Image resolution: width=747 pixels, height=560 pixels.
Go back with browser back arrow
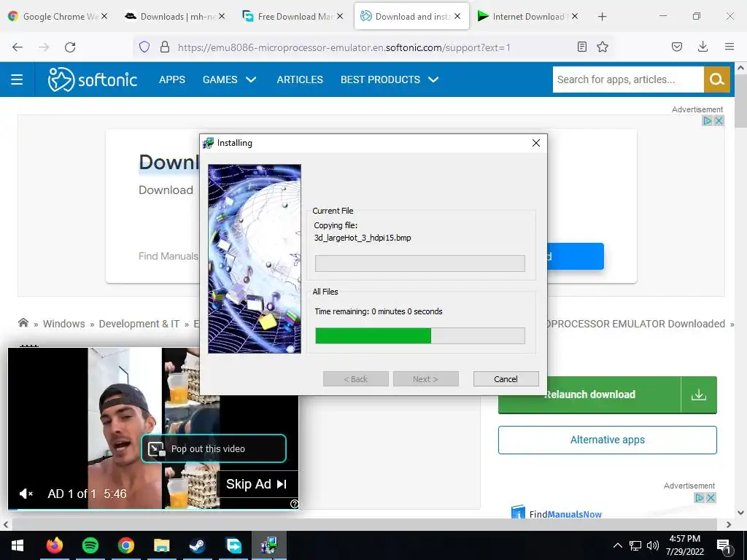click(18, 47)
